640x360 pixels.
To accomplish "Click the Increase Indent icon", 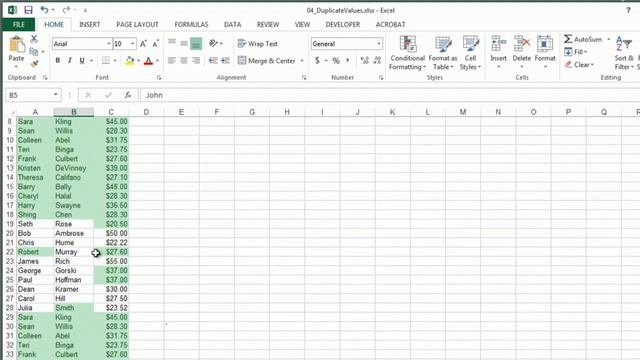I will pyautogui.click(x=225, y=60).
